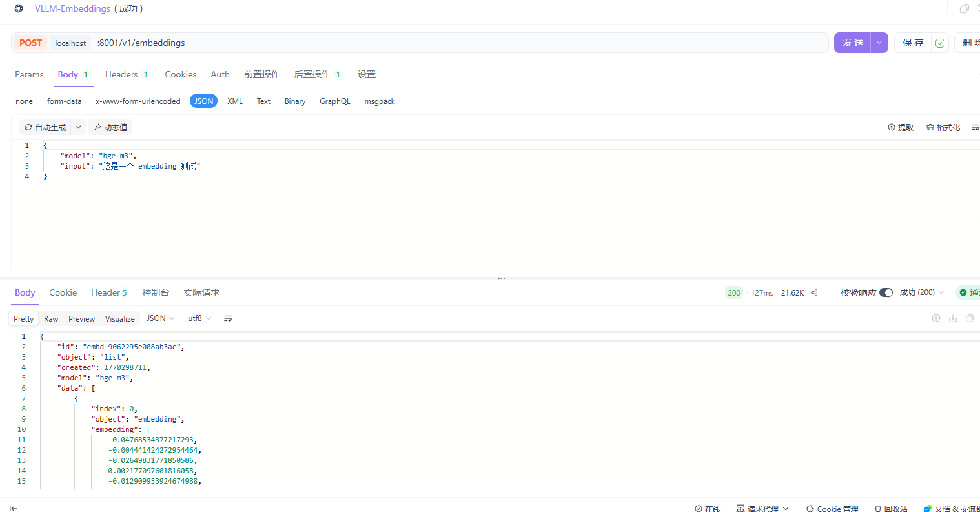Click the word wrap icon in response toolbar
980x512 pixels.
[x=228, y=318]
